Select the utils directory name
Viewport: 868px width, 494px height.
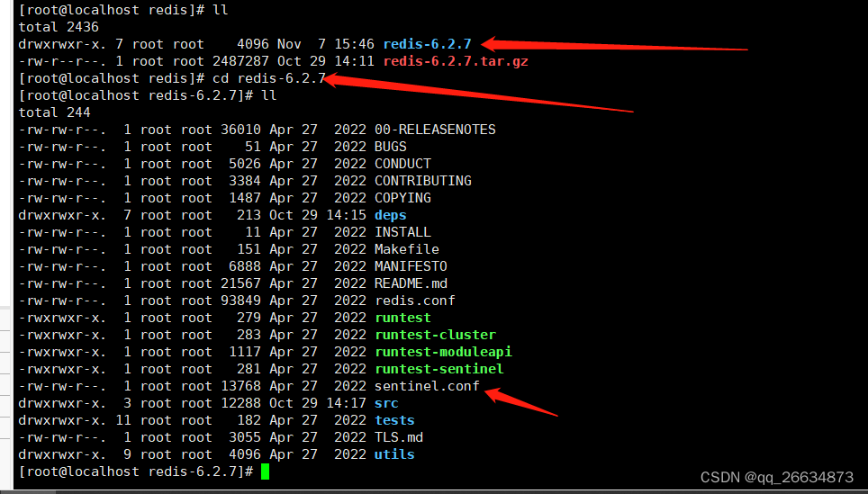click(394, 454)
